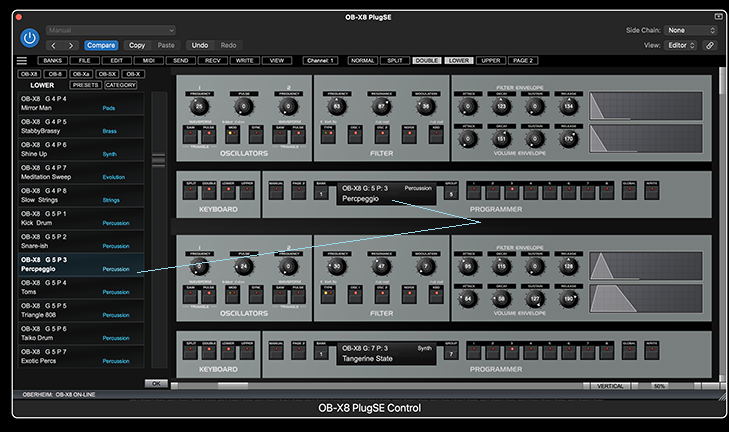
Task: Switch to the CATEGORY tab
Action: pyautogui.click(x=120, y=85)
